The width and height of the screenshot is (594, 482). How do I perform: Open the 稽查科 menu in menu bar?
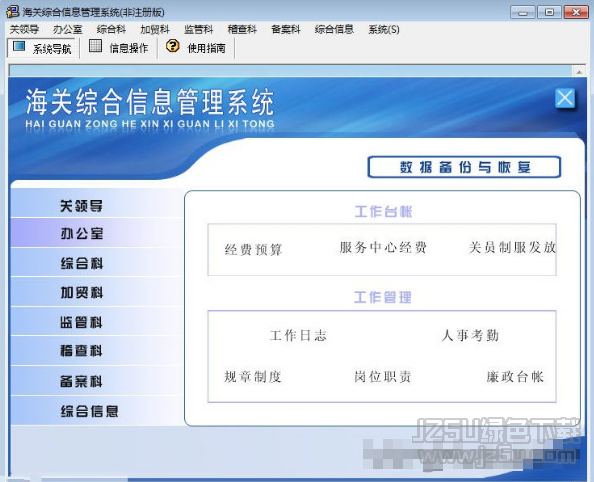pos(242,30)
